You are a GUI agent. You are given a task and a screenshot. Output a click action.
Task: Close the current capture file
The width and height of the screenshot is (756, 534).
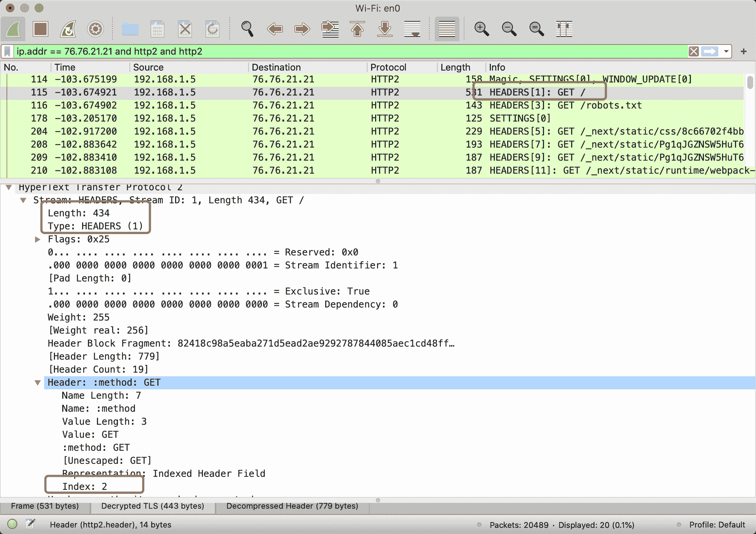pyautogui.click(x=185, y=29)
